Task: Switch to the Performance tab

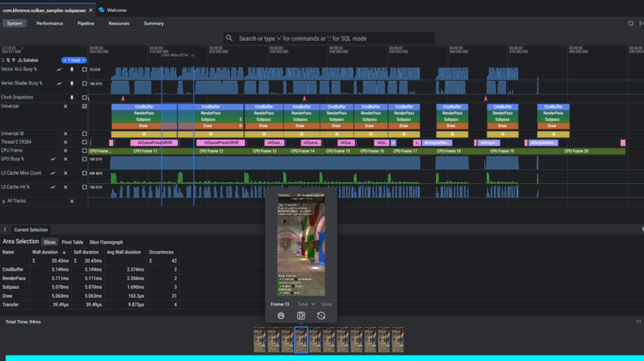Action: point(49,23)
